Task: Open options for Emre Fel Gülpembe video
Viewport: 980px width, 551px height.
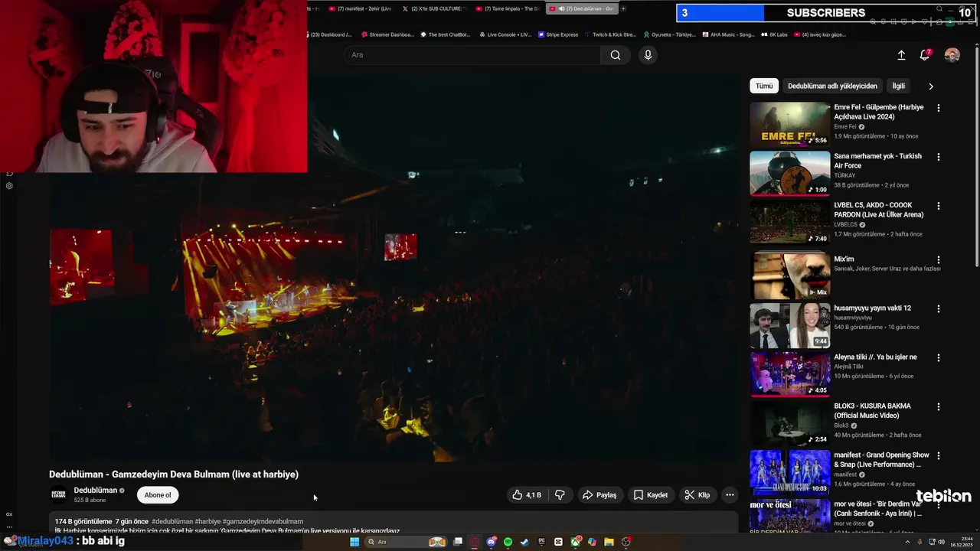Action: click(939, 108)
